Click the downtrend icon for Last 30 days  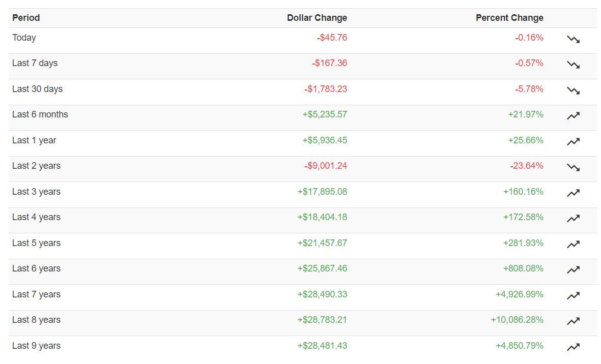pyautogui.click(x=573, y=90)
